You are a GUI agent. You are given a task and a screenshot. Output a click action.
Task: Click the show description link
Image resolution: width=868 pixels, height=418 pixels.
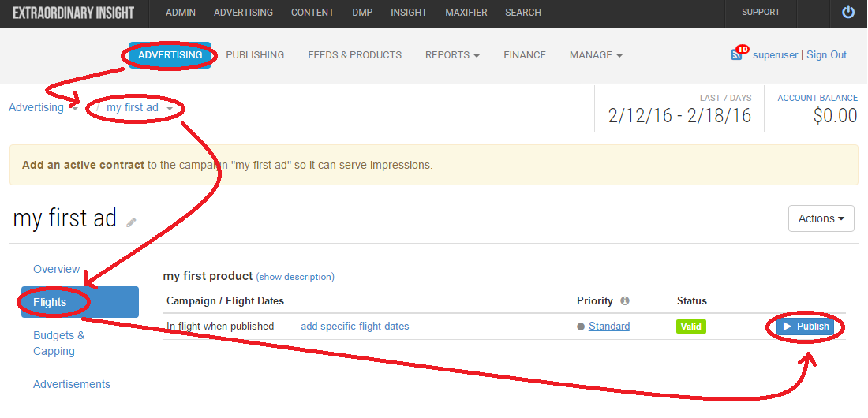[x=295, y=276]
